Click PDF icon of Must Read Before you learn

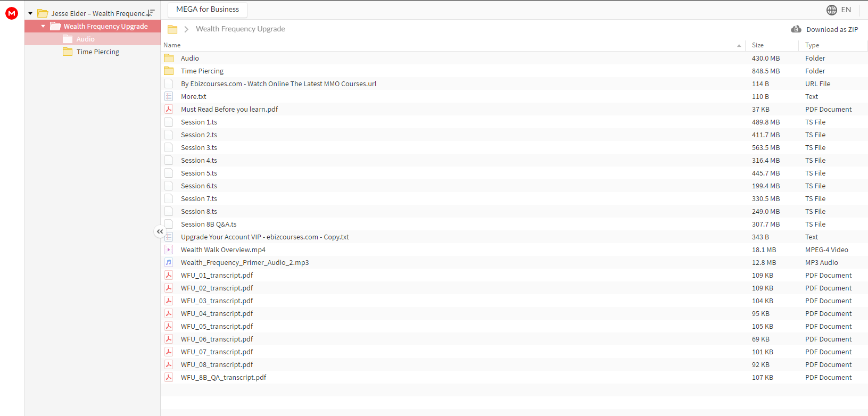point(169,109)
